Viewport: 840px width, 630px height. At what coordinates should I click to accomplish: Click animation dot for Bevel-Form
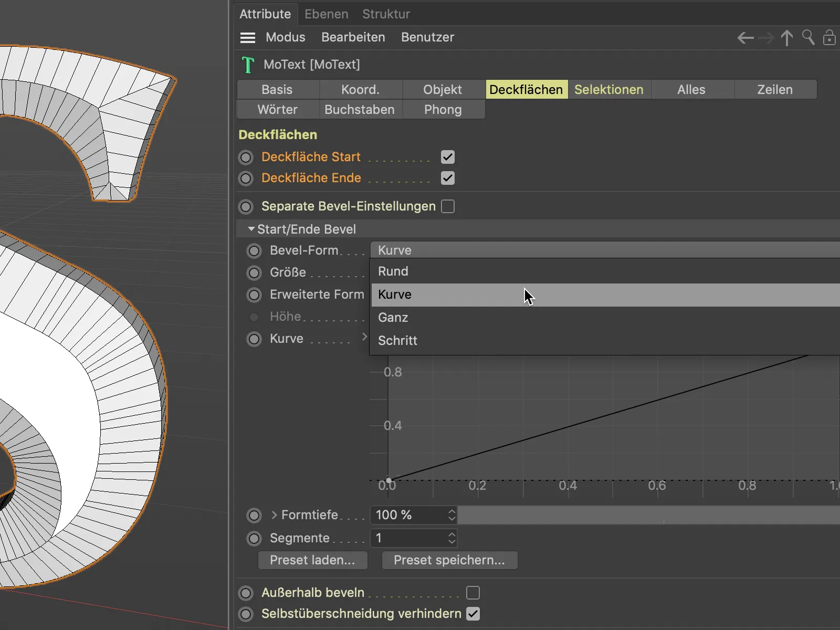[x=254, y=251]
